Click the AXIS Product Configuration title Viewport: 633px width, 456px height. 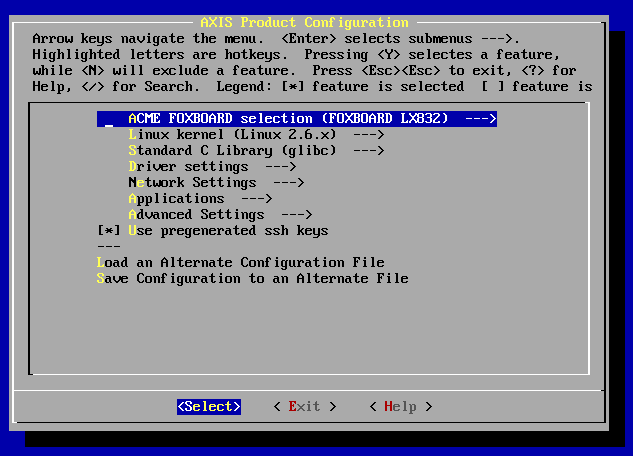tap(305, 22)
